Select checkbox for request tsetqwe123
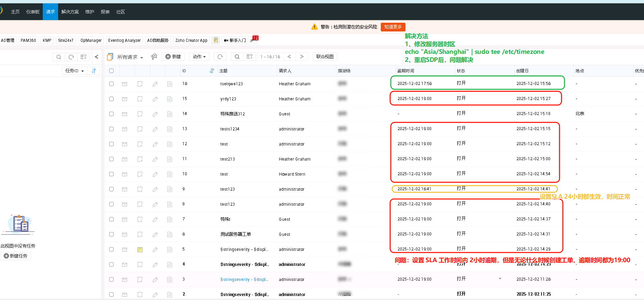 (111, 84)
